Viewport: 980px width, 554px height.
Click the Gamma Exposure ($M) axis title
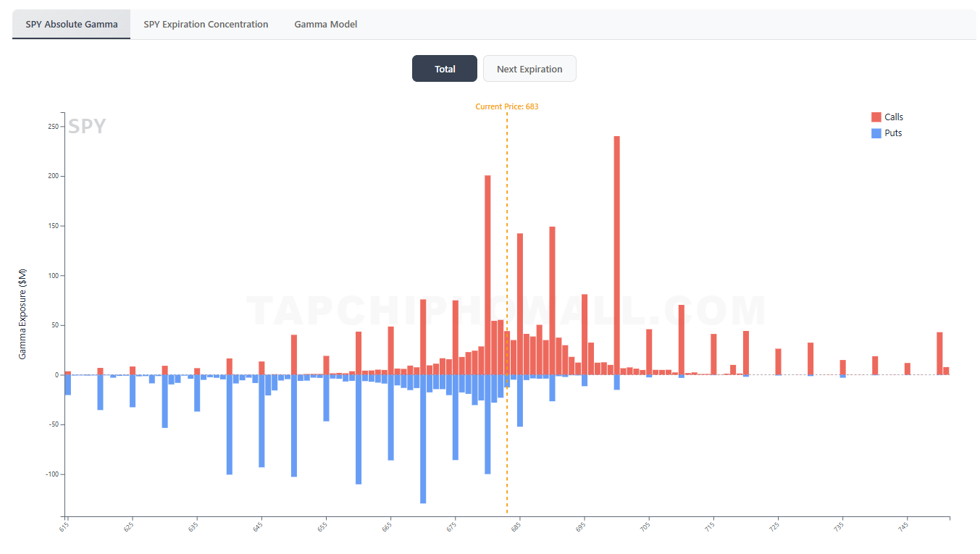click(x=22, y=314)
